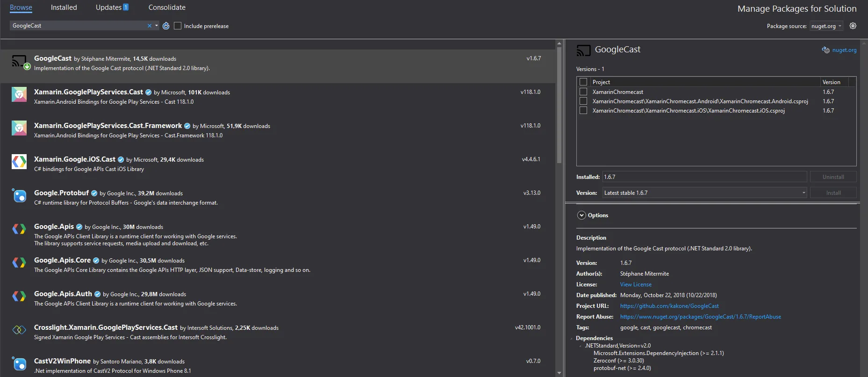The image size is (868, 377).
Task: Click verified badge next to Xamarin.GooglePlayServices.Cast
Action: (149, 92)
